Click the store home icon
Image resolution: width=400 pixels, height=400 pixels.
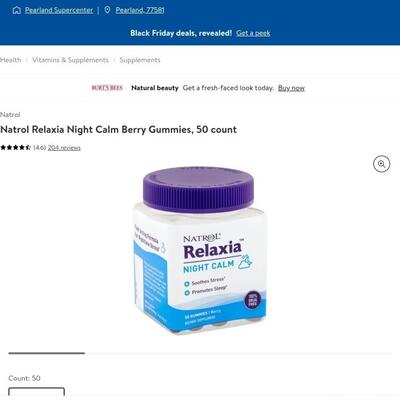(x=16, y=10)
